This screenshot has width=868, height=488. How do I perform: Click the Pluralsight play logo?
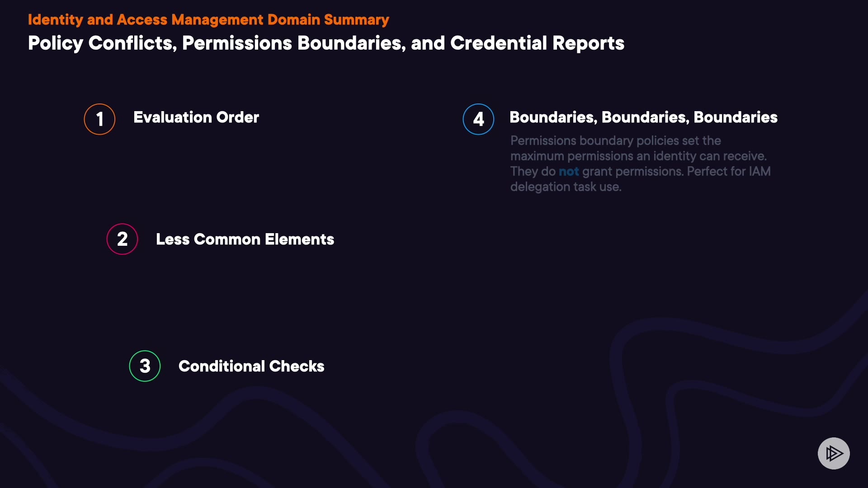pyautogui.click(x=834, y=453)
